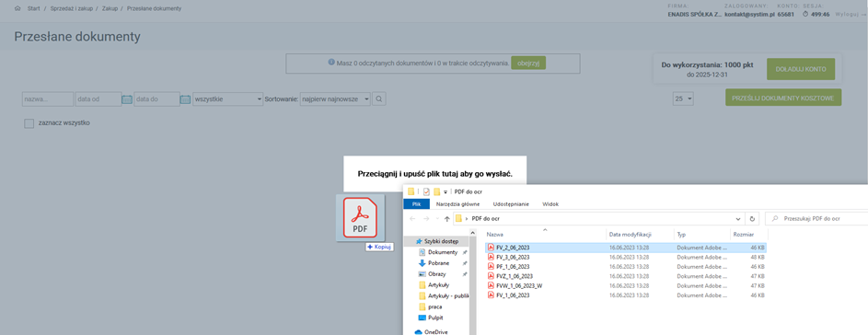868x335 pixels.
Task: Click the 'nazwa...' filter input field
Action: pos(48,99)
